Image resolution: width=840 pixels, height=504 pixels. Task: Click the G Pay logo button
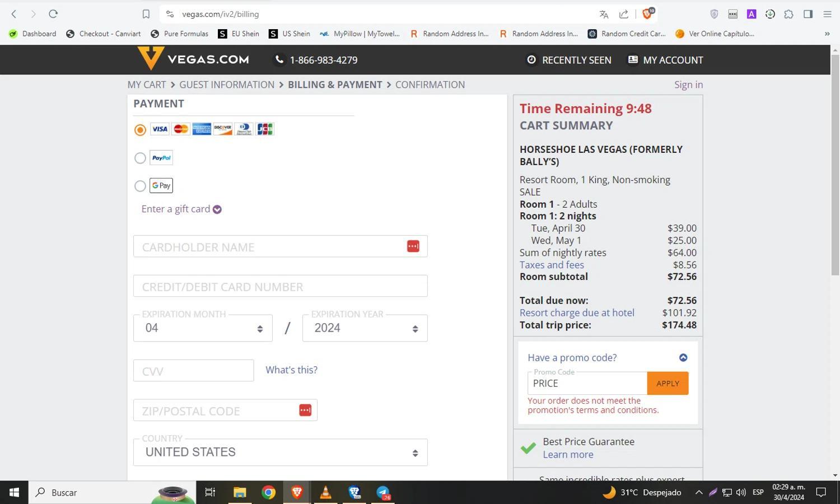(x=161, y=185)
